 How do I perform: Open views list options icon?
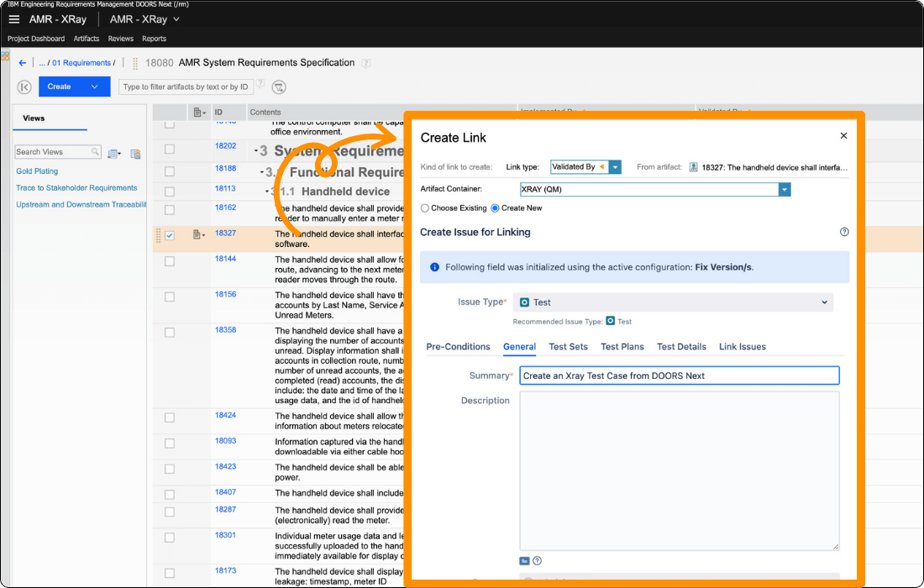point(114,154)
